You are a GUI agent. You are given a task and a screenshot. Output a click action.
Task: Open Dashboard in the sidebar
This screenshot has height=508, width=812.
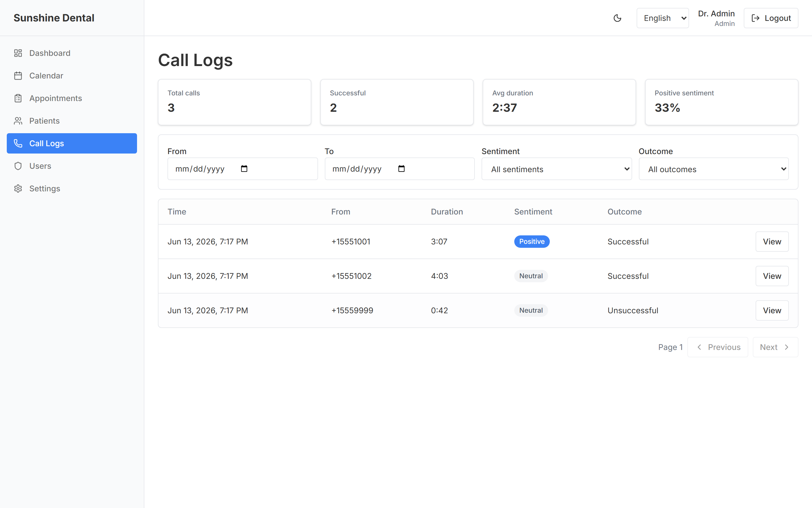coord(72,53)
